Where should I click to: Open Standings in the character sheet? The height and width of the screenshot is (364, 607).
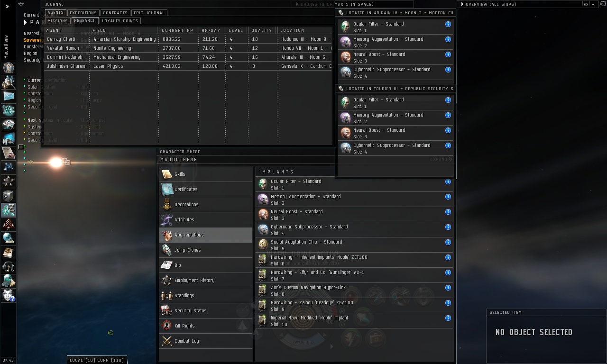[x=206, y=295]
